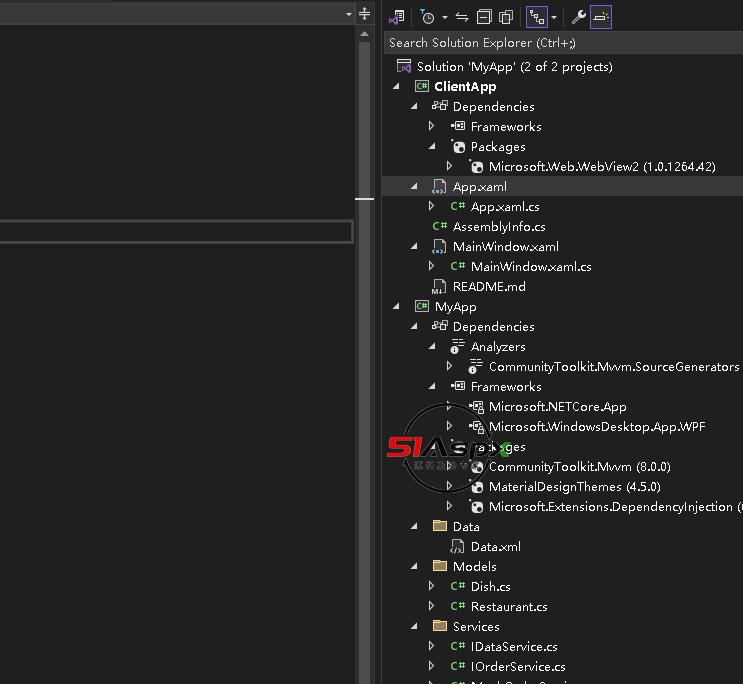Collapse the MainWindow.xaml node

414,246
